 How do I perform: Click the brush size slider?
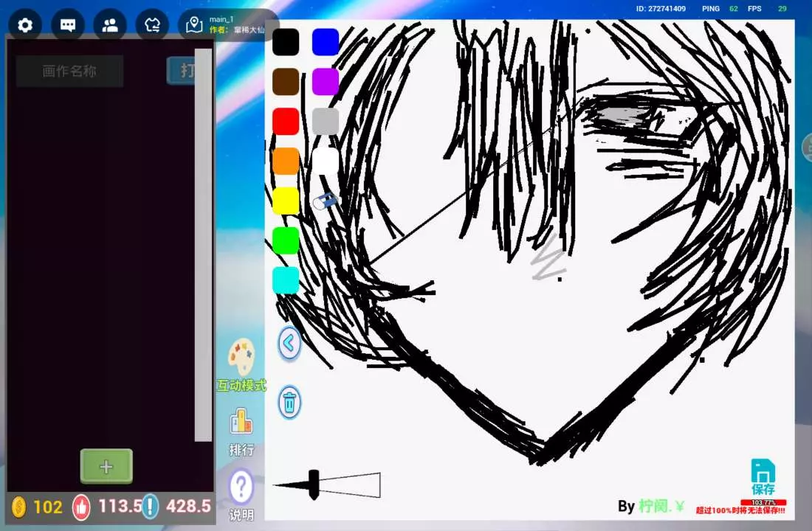327,485
